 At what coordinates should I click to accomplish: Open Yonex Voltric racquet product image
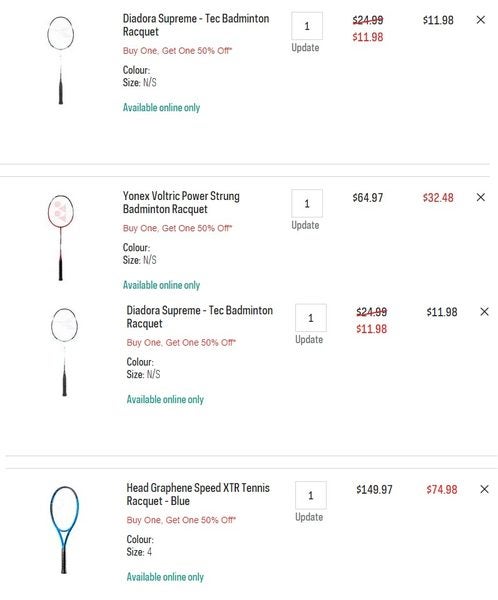(x=60, y=238)
